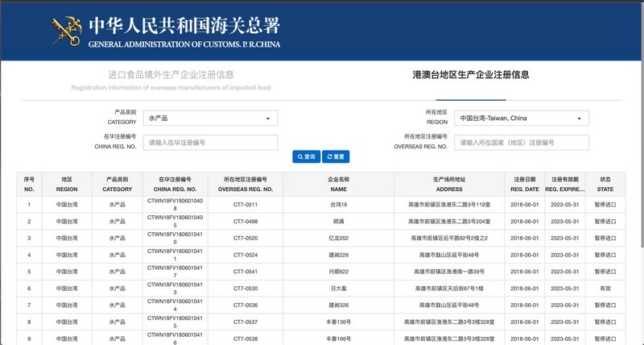
Task: Select overseas reg. number CT7-0536
Action: (246, 306)
